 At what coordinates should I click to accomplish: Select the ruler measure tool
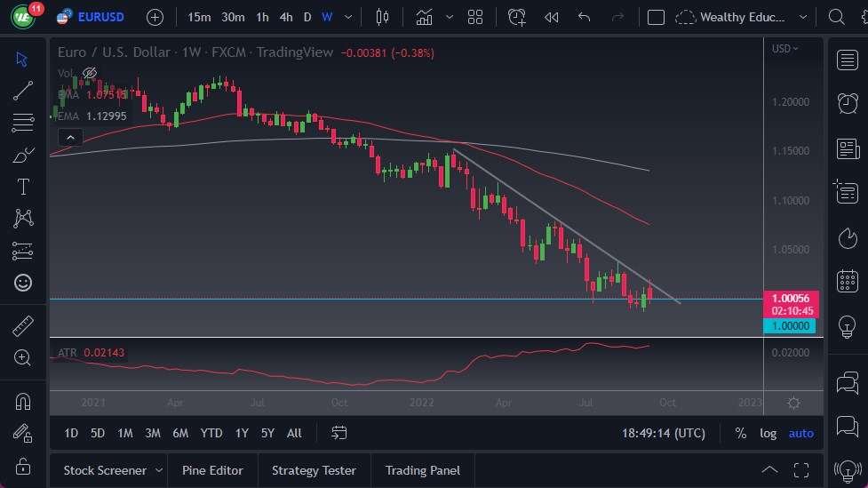(23, 325)
